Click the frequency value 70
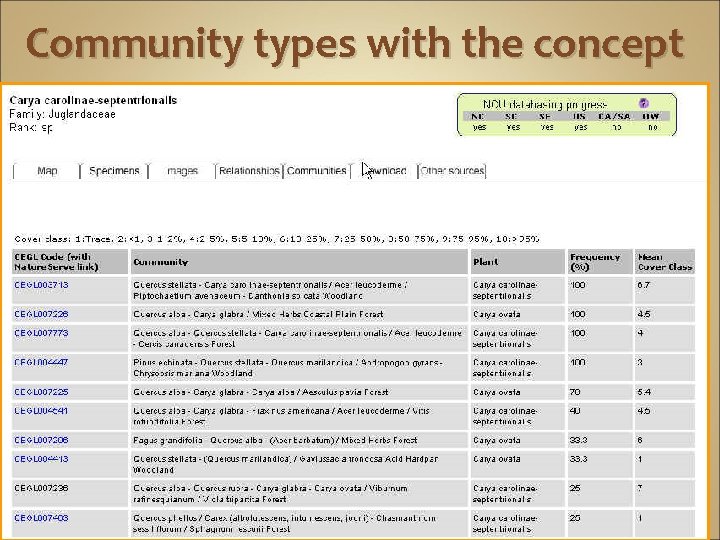Viewport: 720px width, 540px height. tap(575, 392)
